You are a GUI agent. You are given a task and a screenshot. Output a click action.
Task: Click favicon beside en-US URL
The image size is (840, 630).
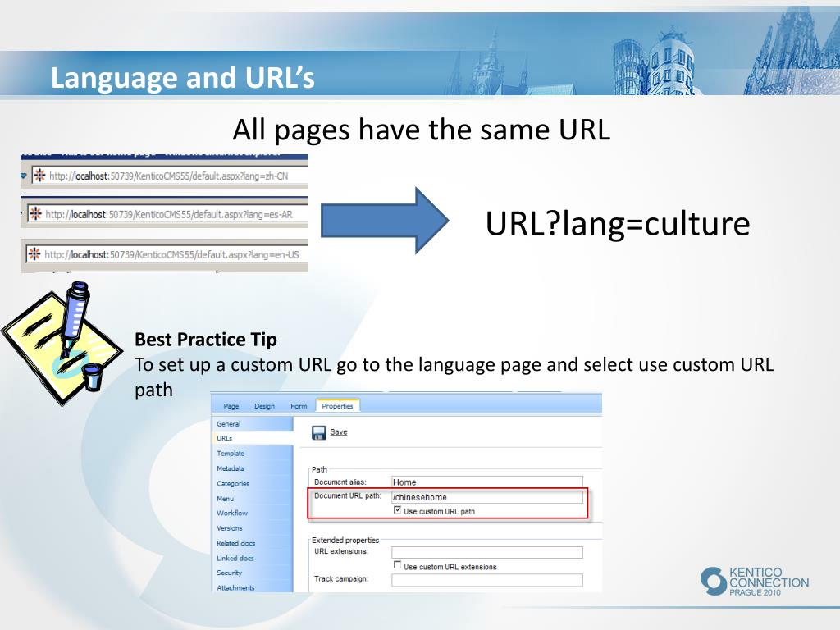click(x=34, y=254)
